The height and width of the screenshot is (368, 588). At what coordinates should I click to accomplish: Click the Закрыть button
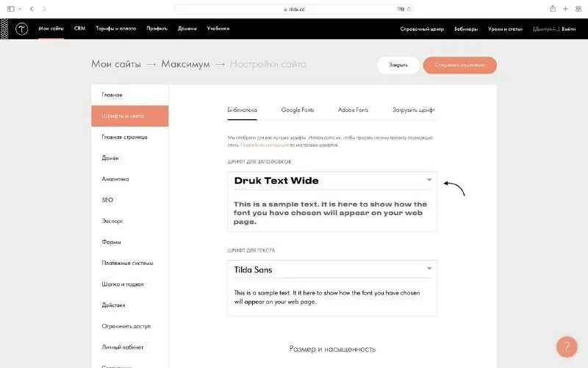click(x=398, y=65)
